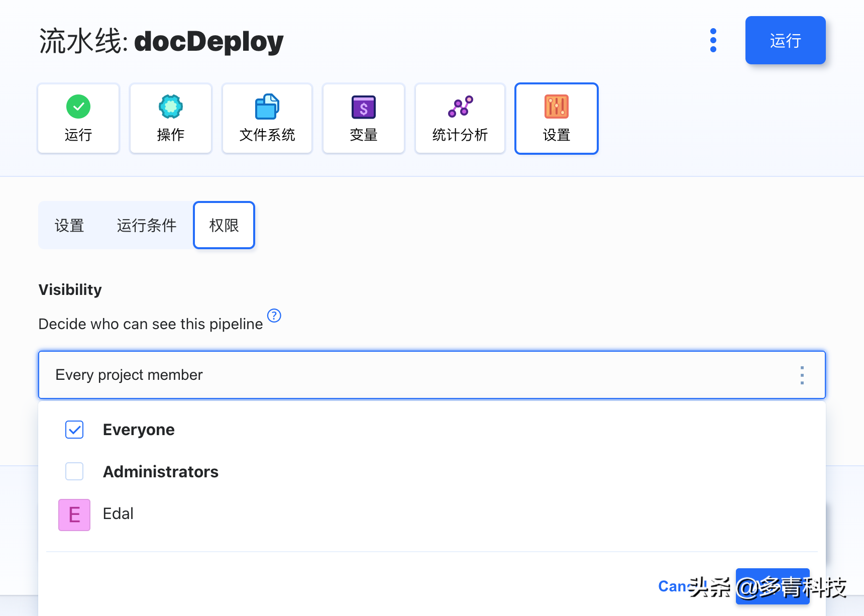Open the 权限 permissions tab

(224, 225)
